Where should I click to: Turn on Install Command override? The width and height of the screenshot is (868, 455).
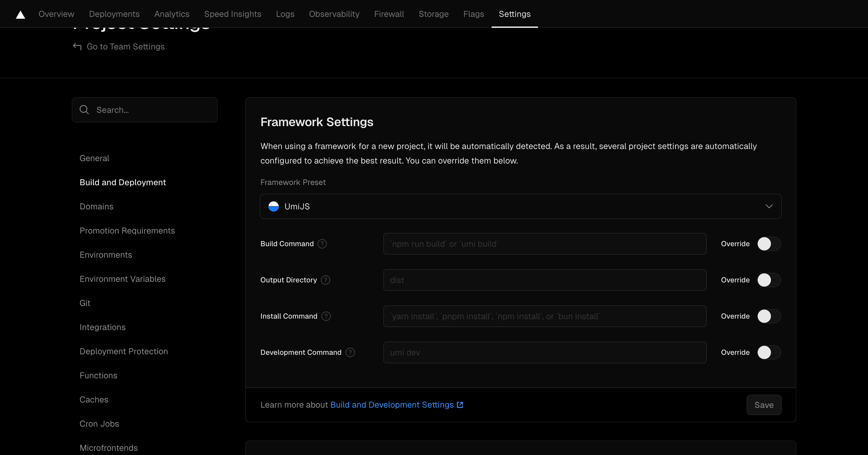click(769, 316)
